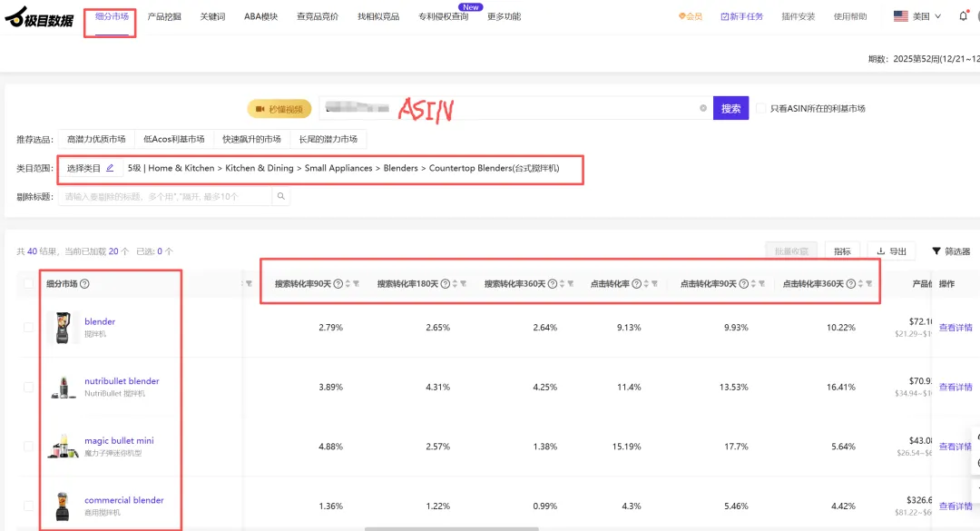Click the help icon next to 细分市场 header

pos(84,284)
